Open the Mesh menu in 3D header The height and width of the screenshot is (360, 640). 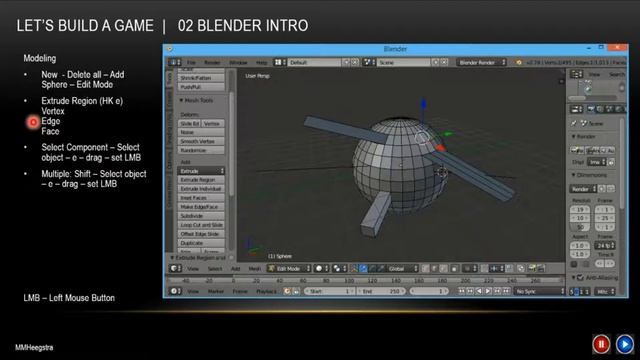click(254, 269)
